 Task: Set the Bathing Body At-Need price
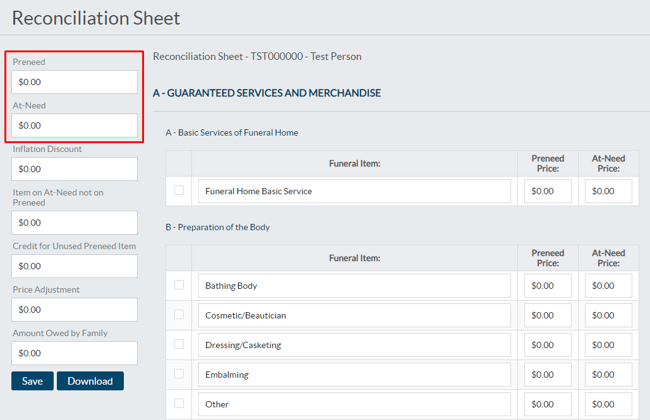pos(609,286)
